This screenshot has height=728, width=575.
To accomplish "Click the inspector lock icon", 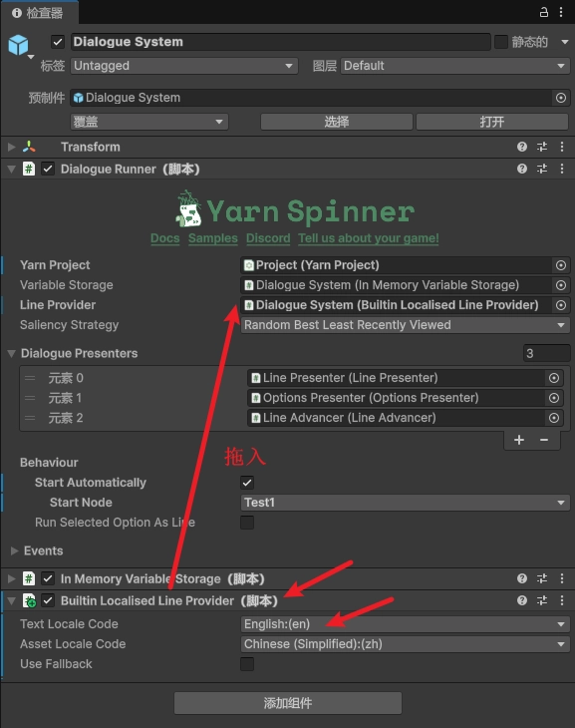I will tap(543, 12).
